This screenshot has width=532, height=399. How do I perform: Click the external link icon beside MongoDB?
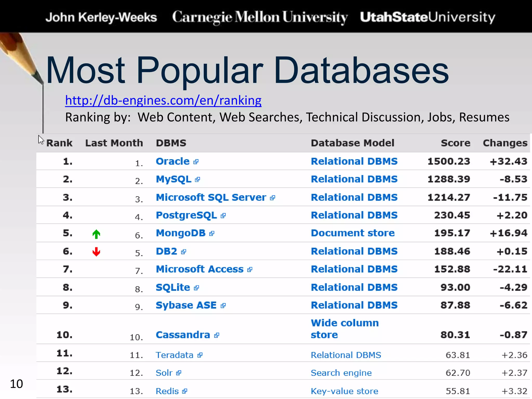pyautogui.click(x=212, y=234)
